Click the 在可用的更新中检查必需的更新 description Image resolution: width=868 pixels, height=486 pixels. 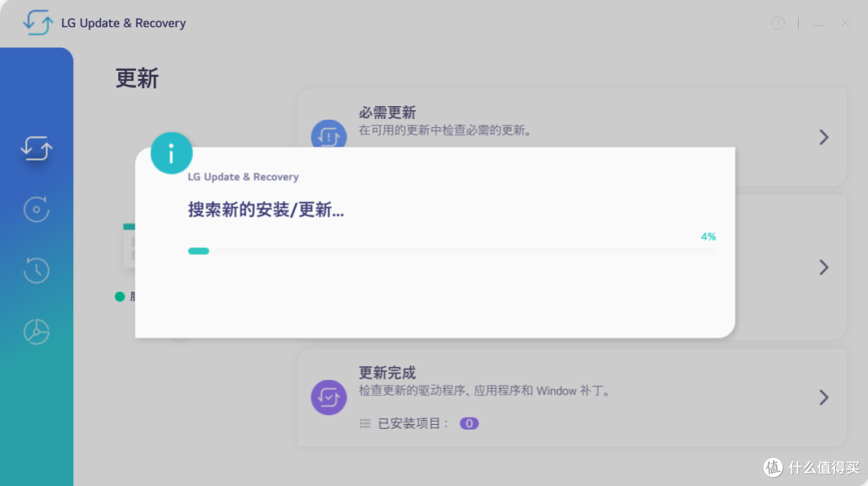pyautogui.click(x=445, y=130)
